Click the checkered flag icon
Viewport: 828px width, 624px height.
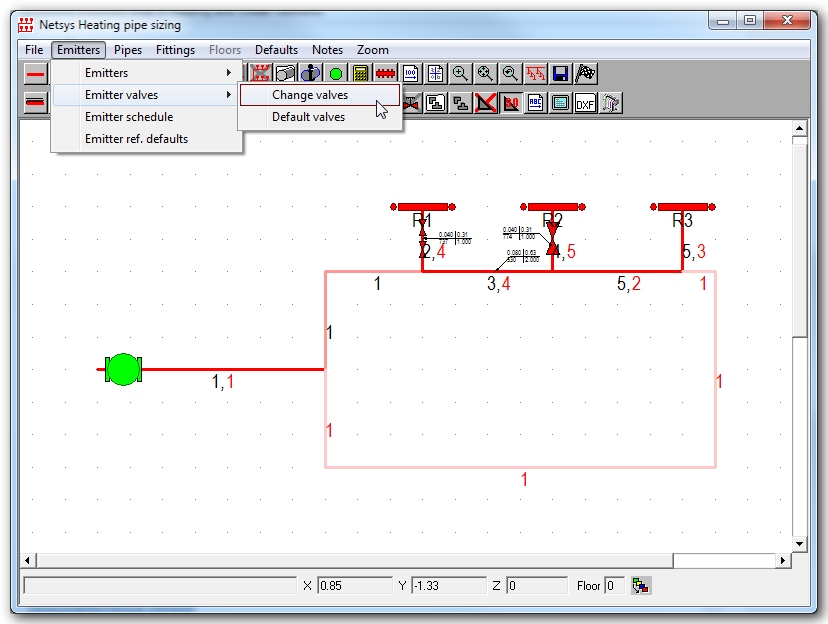(585, 73)
